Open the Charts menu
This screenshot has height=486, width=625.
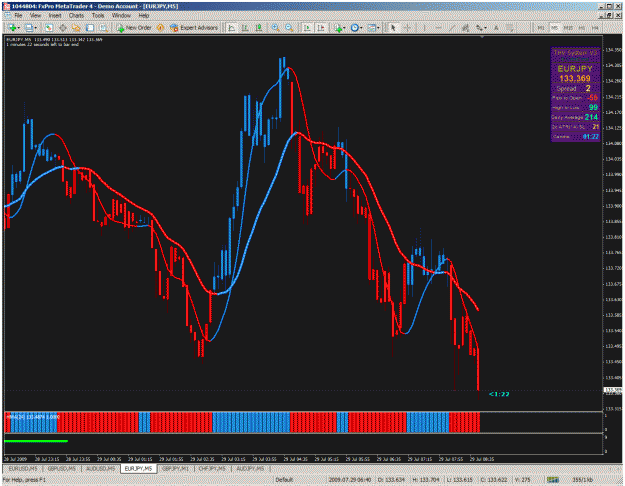(76, 16)
